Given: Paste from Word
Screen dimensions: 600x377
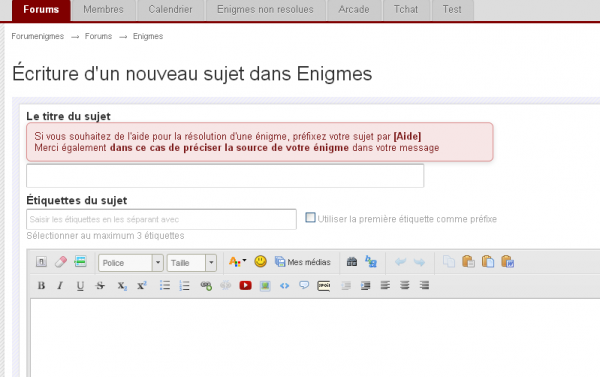Looking at the screenshot, I should pos(507,262).
